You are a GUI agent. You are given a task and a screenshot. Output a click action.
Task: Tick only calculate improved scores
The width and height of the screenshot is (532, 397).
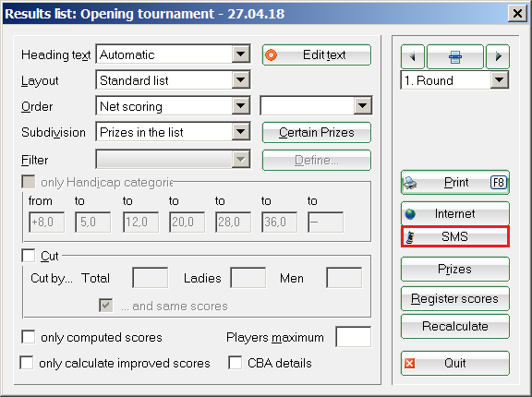click(27, 363)
